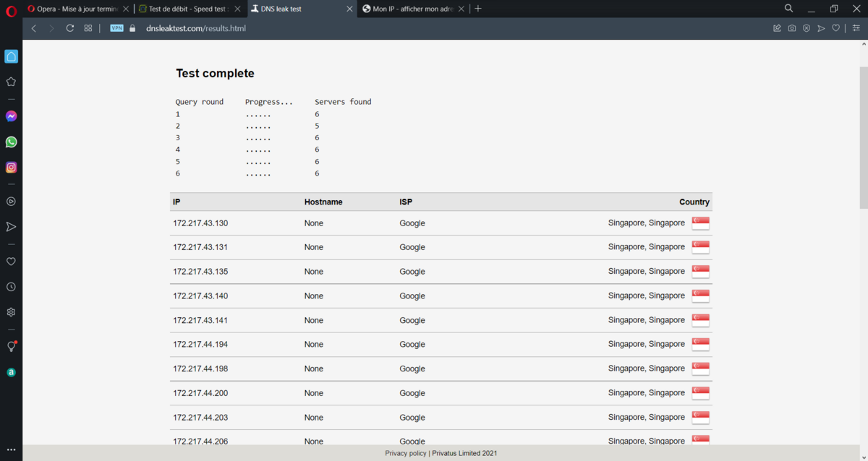Select IP address 172.217.44.198
The width and height of the screenshot is (868, 461).
200,369
